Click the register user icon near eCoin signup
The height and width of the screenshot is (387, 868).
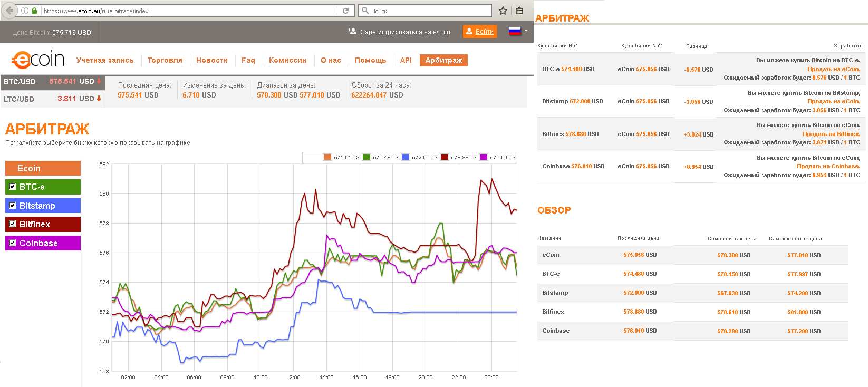(x=352, y=32)
